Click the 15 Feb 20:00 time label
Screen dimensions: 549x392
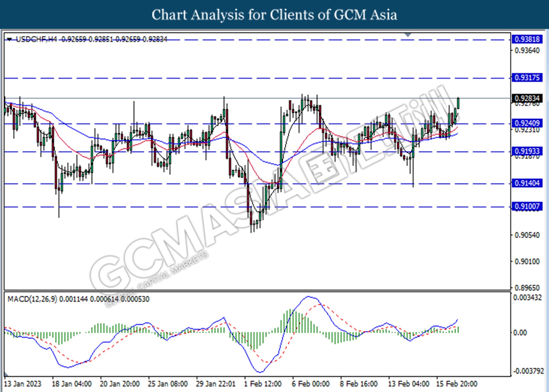coord(457,383)
